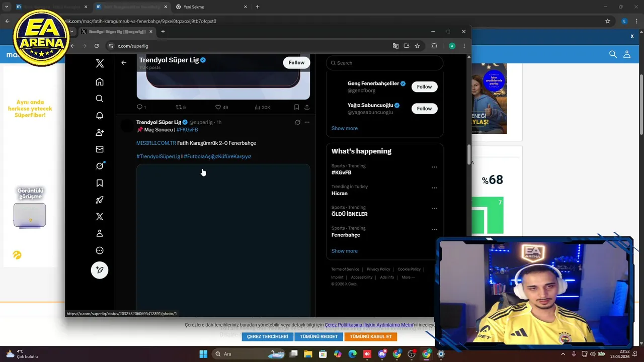Open translate icon in X window toolbar
The height and width of the screenshot is (362, 644).
[395, 46]
